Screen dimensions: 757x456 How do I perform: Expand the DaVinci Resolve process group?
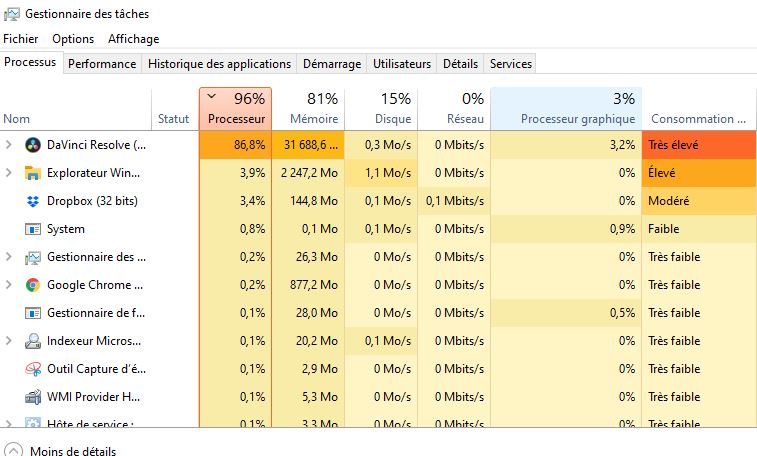coord(9,145)
